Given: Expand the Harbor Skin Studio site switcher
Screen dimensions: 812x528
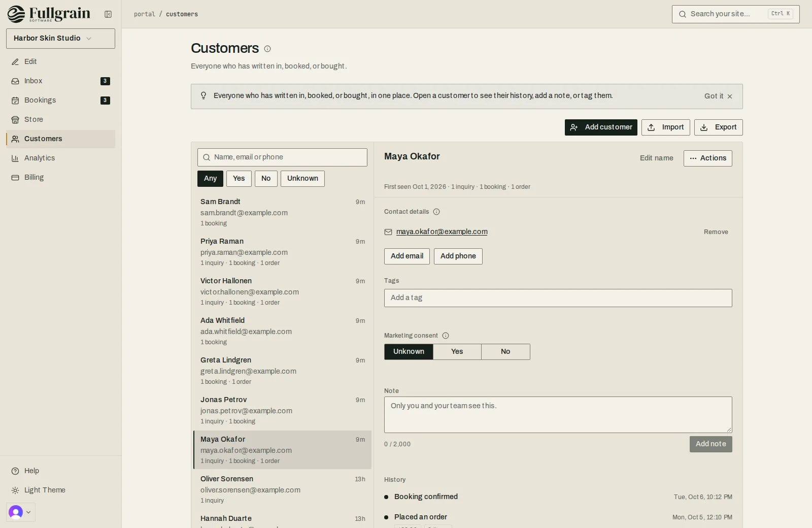Looking at the screenshot, I should pyautogui.click(x=60, y=39).
